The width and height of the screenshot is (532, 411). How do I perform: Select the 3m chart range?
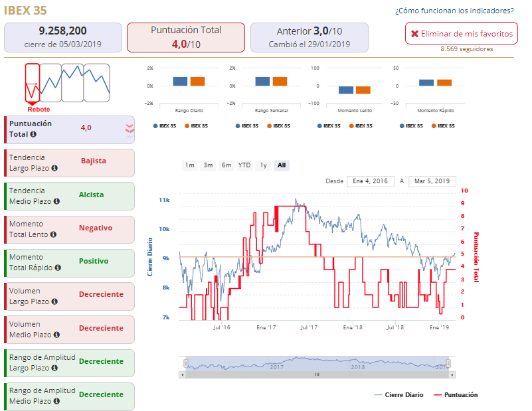tap(208, 165)
